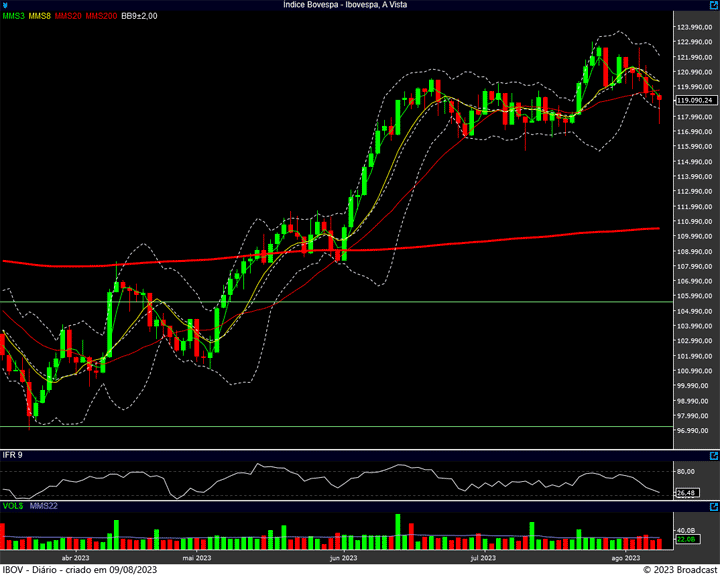This screenshot has width=720, height=575.
Task: Pop out the IFR 9 indicator panel
Action: coord(713,455)
